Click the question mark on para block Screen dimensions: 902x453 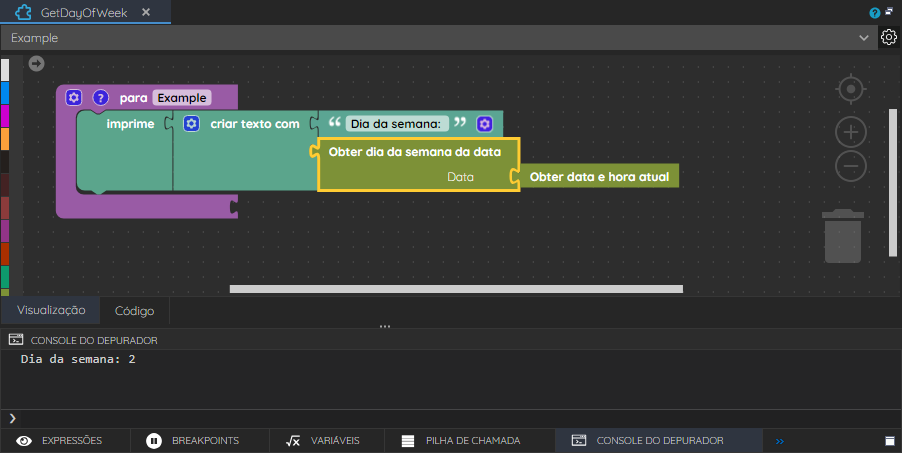click(x=101, y=97)
